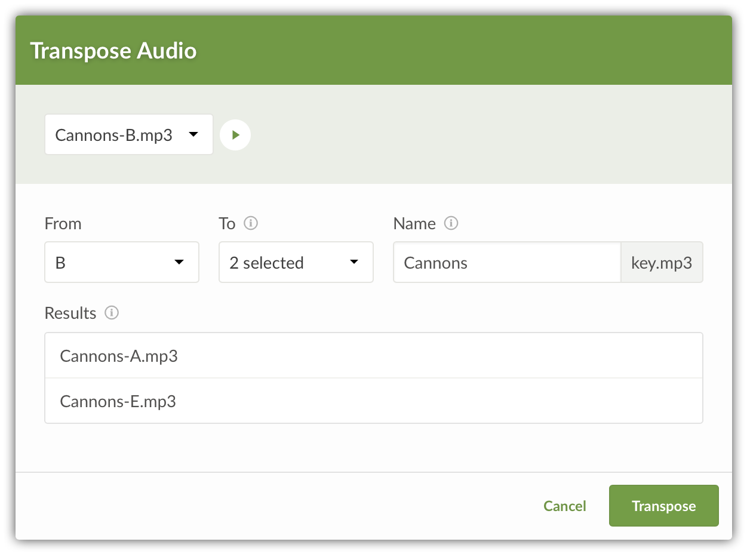Click the Transpose Audio dialog title
This screenshot has height=560, width=750.
pyautogui.click(x=113, y=51)
